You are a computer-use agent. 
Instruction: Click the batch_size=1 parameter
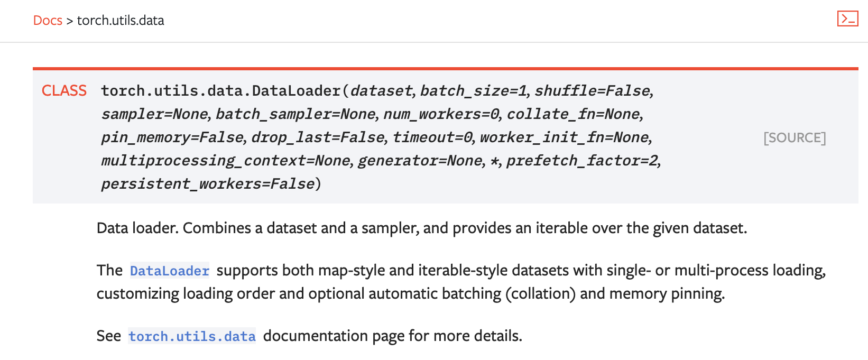point(474,91)
